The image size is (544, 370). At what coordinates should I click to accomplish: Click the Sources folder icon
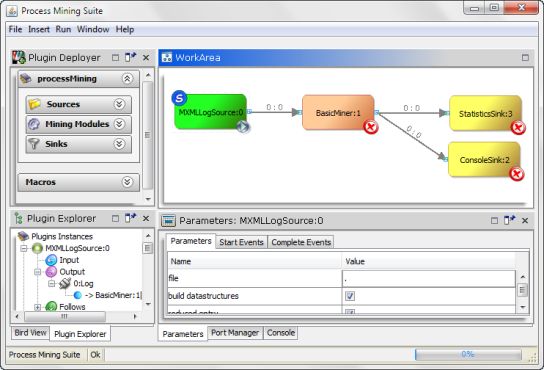pos(34,104)
